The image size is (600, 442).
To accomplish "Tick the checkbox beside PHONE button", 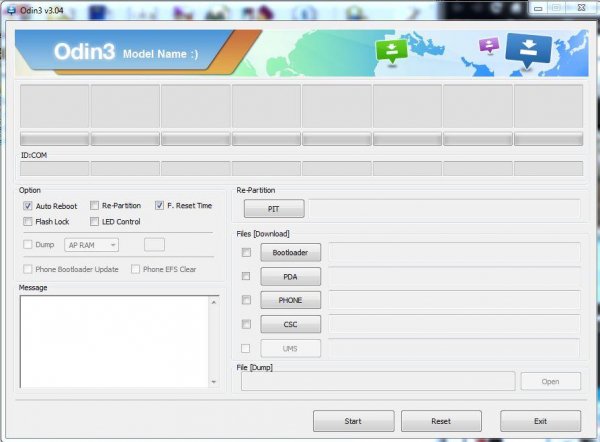I will click(246, 300).
